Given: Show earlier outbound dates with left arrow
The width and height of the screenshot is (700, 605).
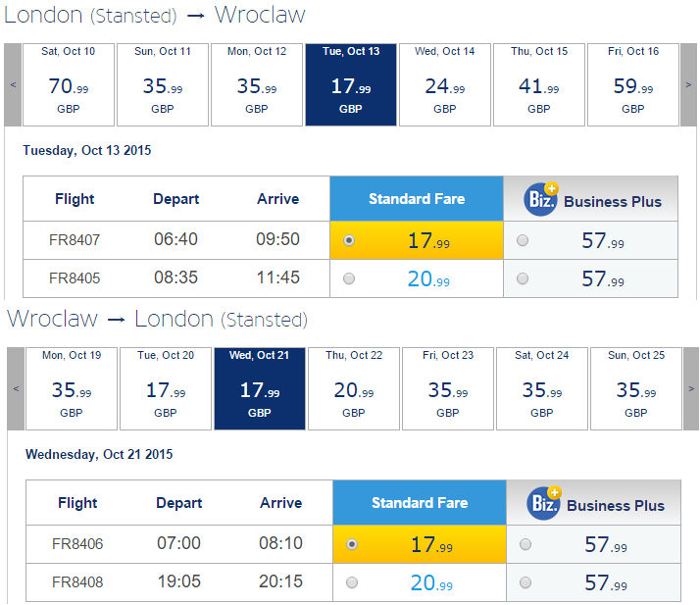Looking at the screenshot, I should (x=13, y=85).
